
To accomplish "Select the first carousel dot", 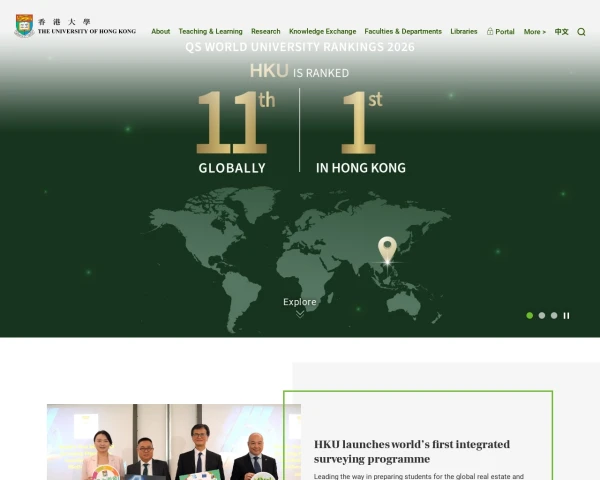I will pos(530,315).
